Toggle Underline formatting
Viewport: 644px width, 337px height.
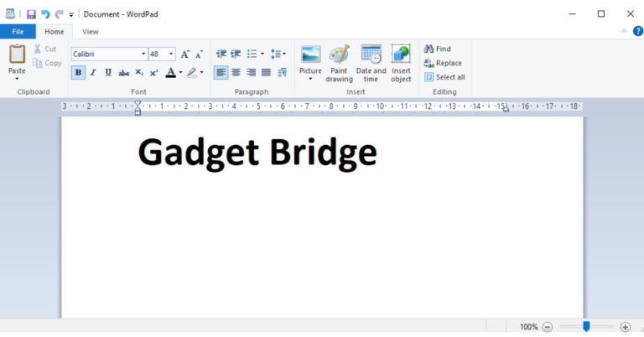click(108, 73)
